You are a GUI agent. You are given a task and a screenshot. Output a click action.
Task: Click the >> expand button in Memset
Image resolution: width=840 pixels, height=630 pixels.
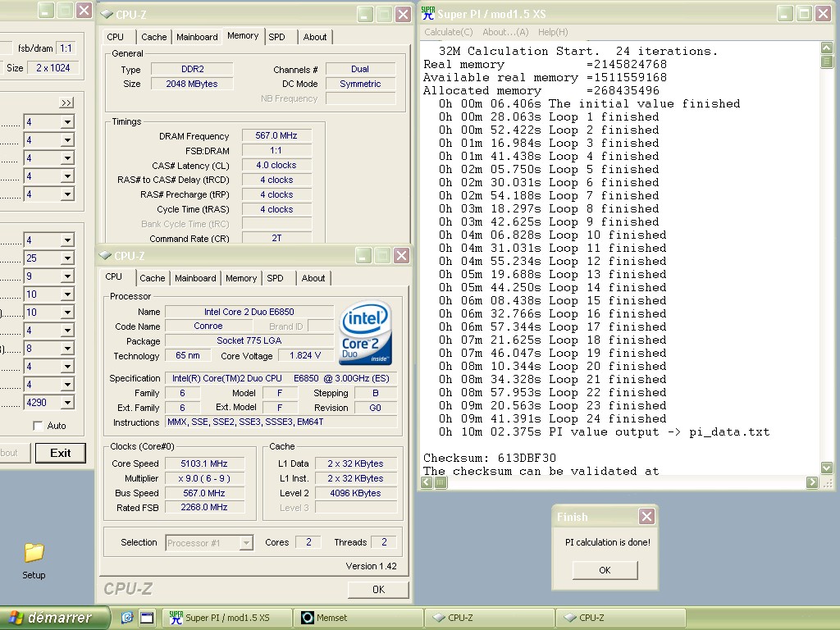[x=66, y=103]
